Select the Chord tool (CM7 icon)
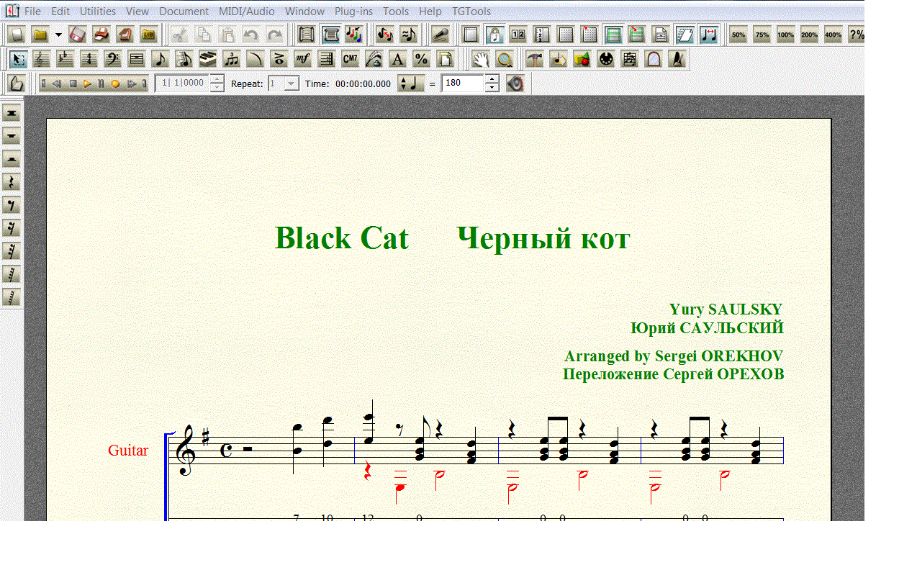The height and width of the screenshot is (588, 917). [351, 59]
